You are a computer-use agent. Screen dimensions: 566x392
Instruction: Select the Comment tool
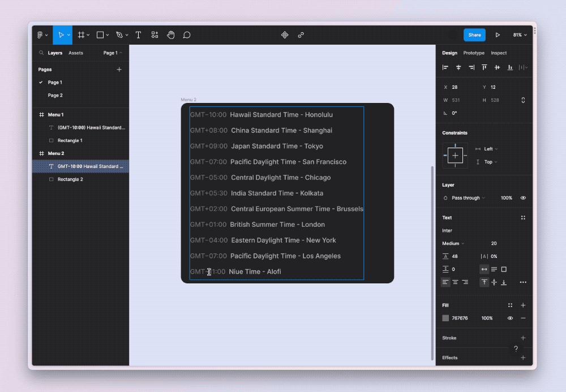coord(187,35)
